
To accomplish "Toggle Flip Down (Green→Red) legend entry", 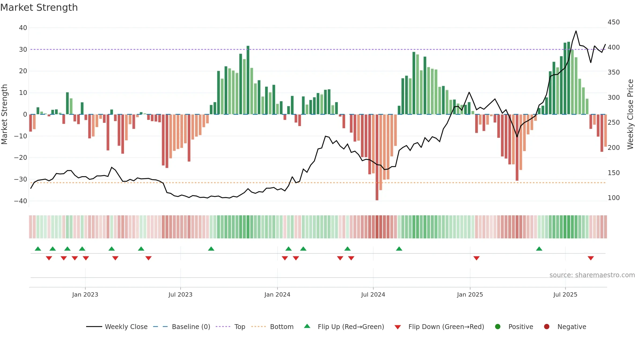I will 439,327.
